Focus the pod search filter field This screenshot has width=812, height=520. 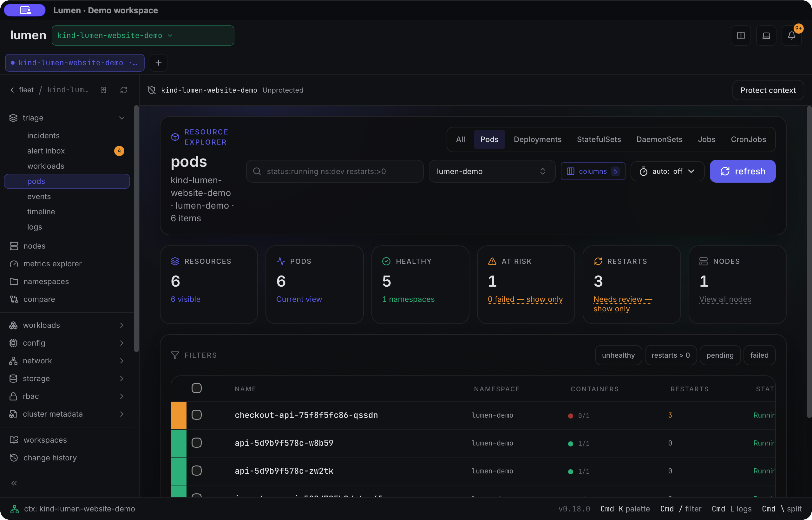pos(335,171)
